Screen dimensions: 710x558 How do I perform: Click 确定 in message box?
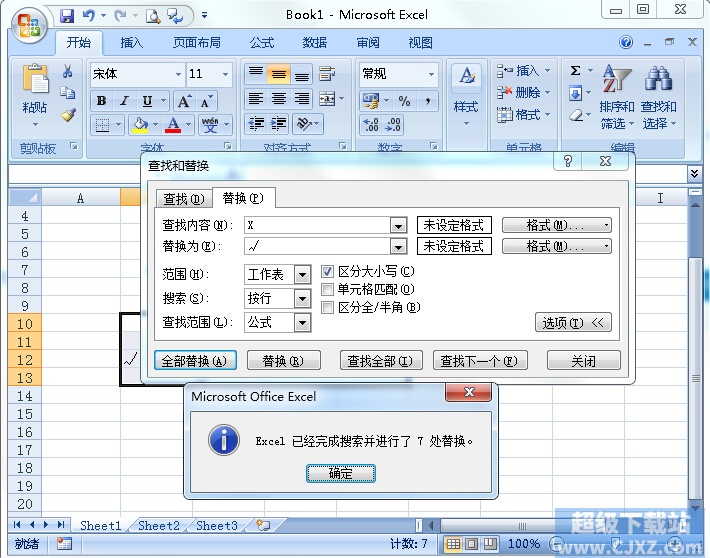[341, 473]
